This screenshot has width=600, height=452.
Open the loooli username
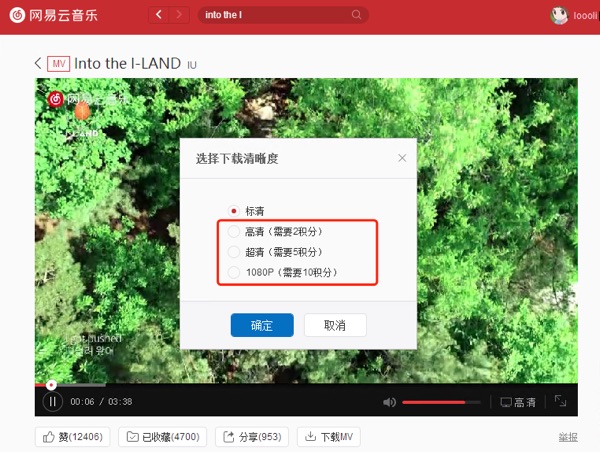point(585,16)
